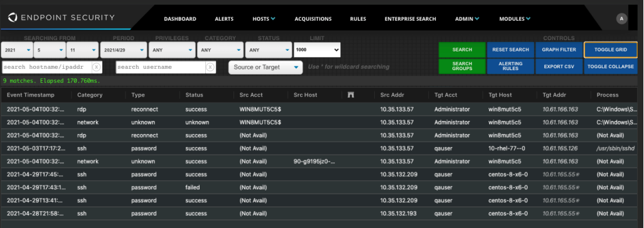The image size is (644, 228).
Task: Toggle the grid view
Action: pyautogui.click(x=611, y=49)
